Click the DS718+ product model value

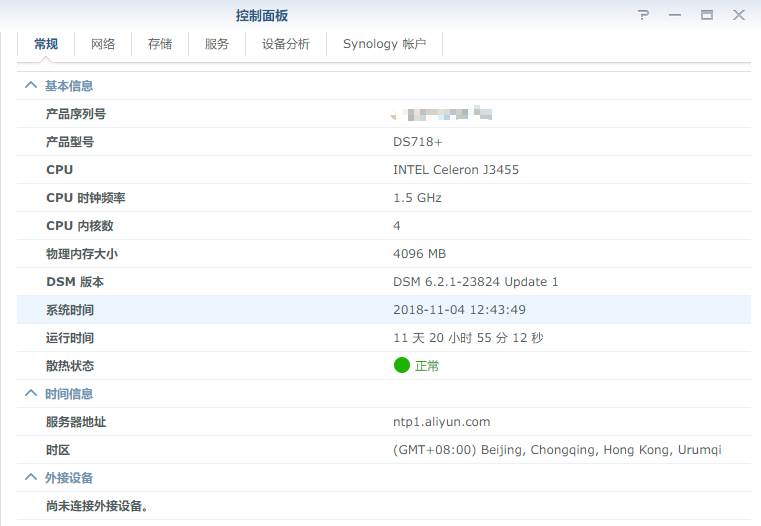tap(417, 142)
